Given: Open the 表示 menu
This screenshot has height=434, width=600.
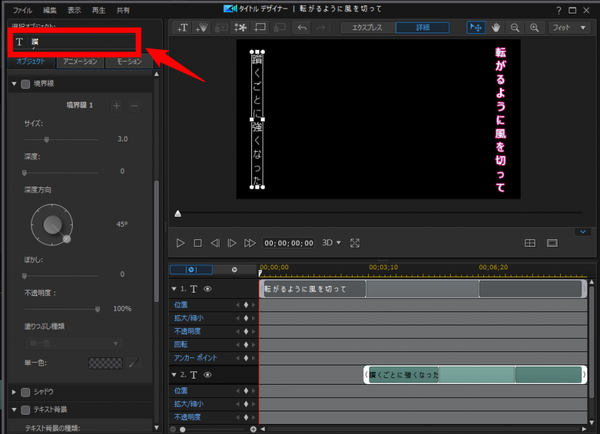Looking at the screenshot, I should point(74,10).
